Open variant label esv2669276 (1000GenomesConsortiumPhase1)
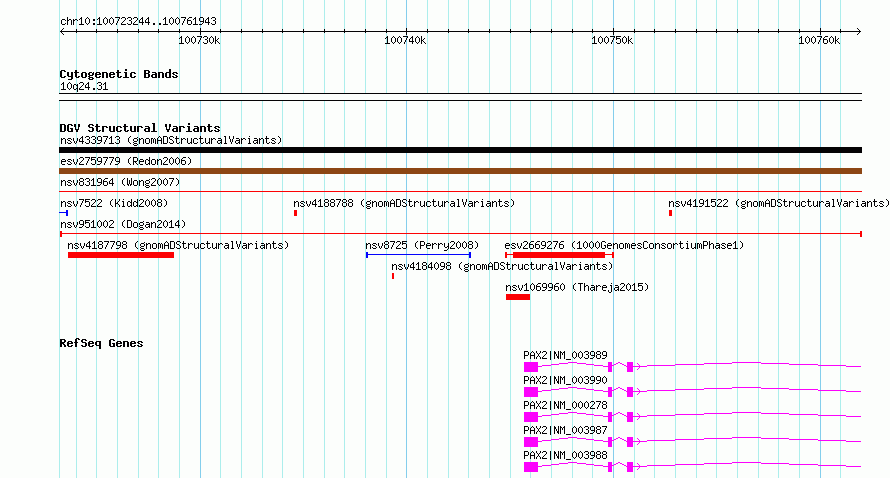890x478 pixels. (624, 245)
